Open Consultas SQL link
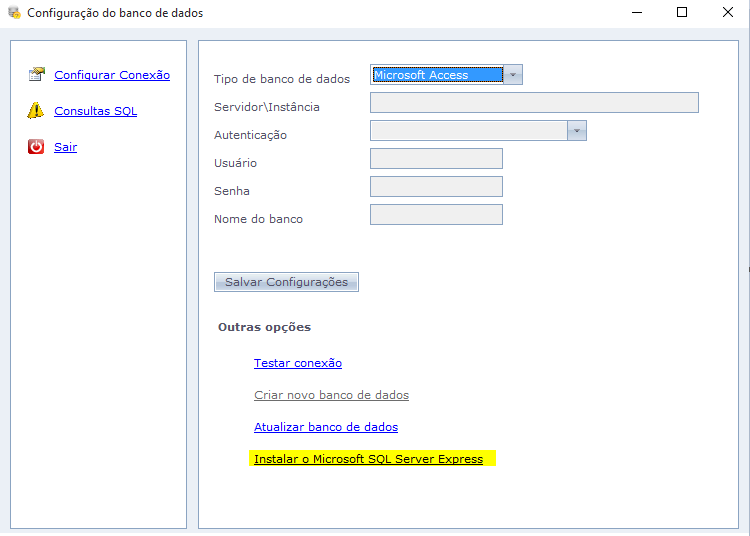This screenshot has width=750, height=536. 96,111
